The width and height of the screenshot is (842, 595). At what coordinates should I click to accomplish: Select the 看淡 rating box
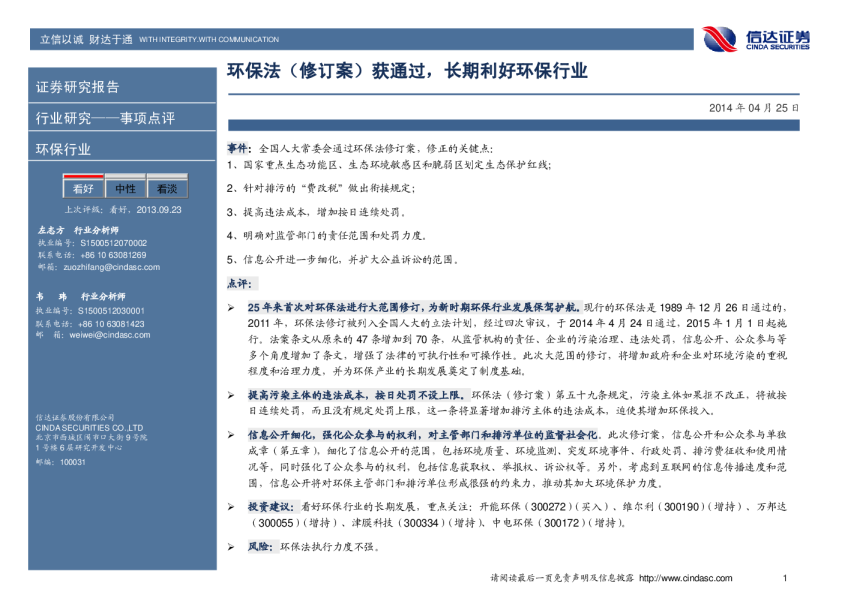pos(167,189)
